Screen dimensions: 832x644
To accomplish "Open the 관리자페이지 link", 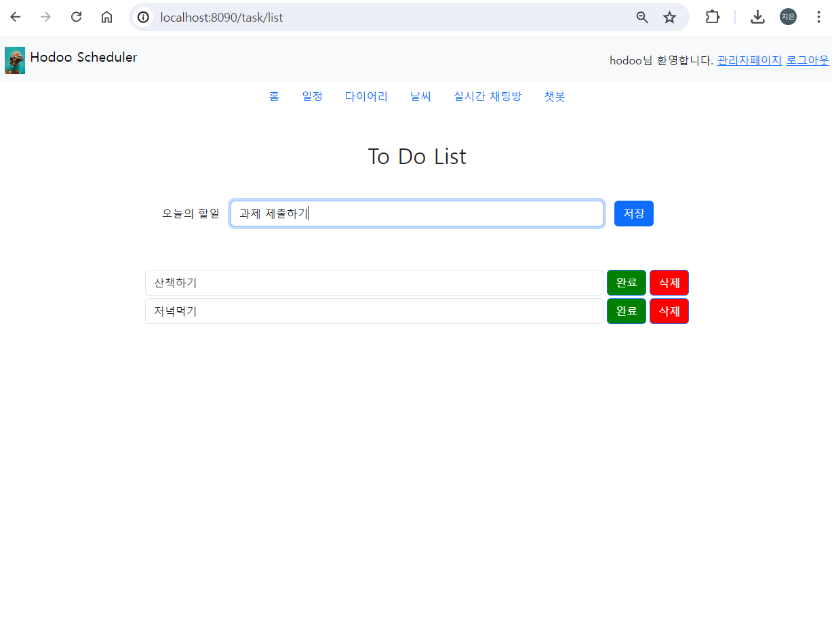I will pyautogui.click(x=749, y=60).
